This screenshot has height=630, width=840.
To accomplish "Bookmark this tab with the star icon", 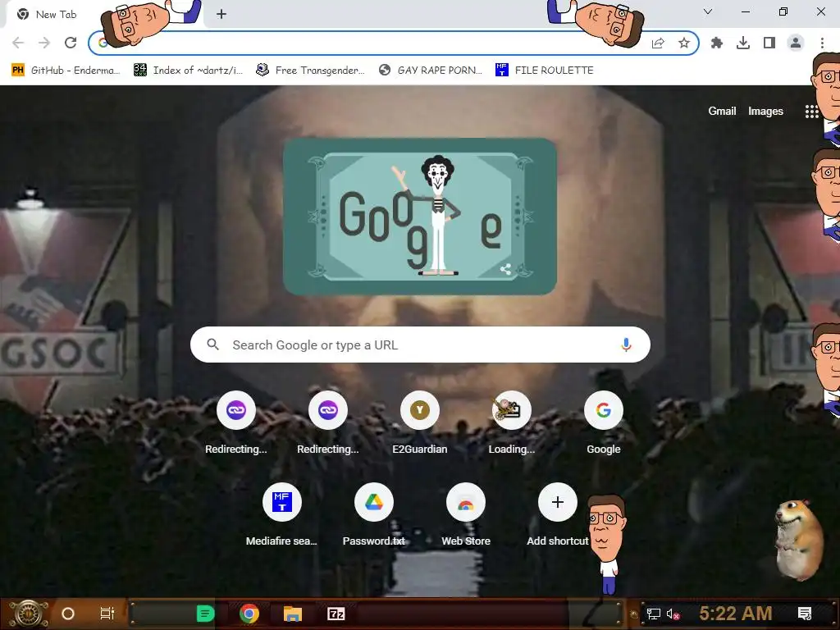I will click(683, 43).
